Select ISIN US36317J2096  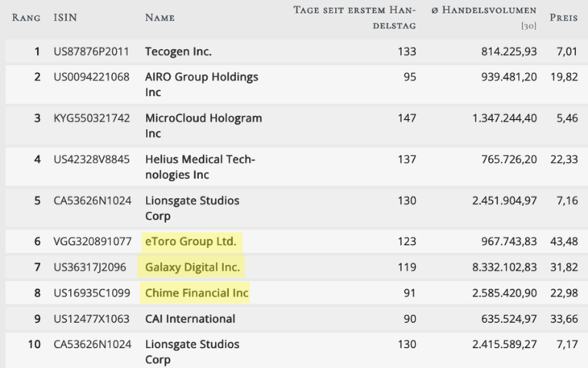[89, 267]
